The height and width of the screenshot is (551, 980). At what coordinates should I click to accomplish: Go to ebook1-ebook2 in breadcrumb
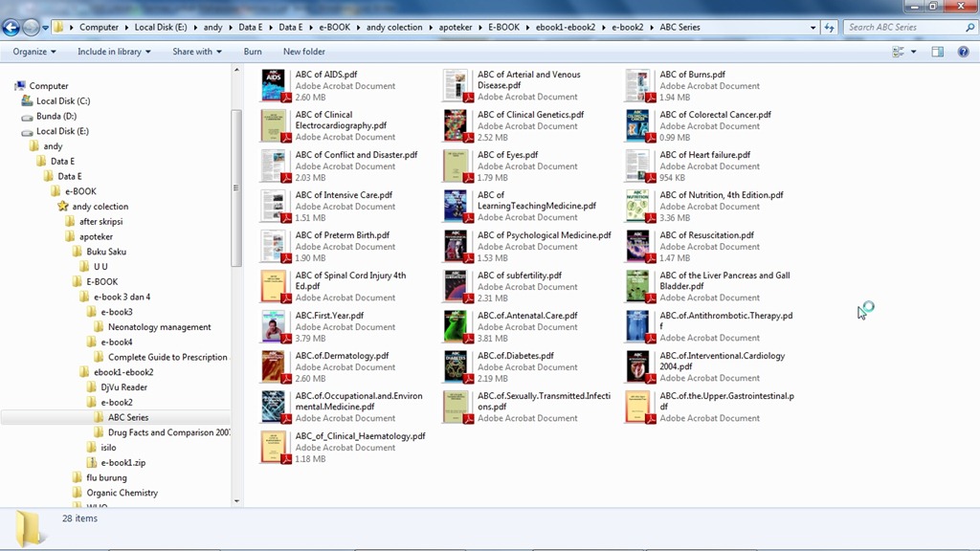point(566,28)
